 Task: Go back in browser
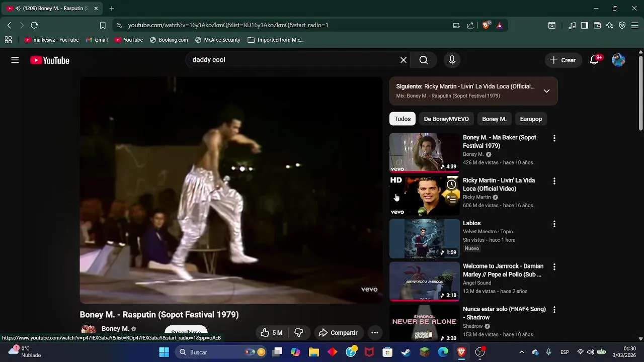point(9,25)
